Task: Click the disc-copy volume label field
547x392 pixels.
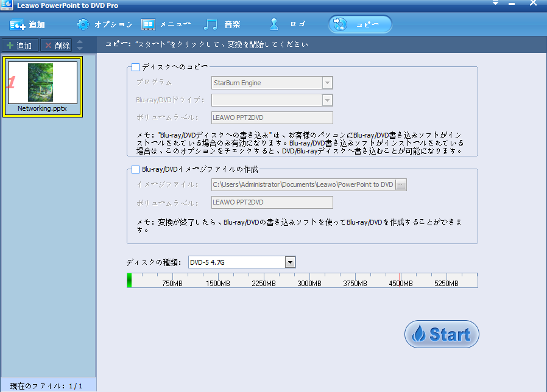Action: (272, 117)
